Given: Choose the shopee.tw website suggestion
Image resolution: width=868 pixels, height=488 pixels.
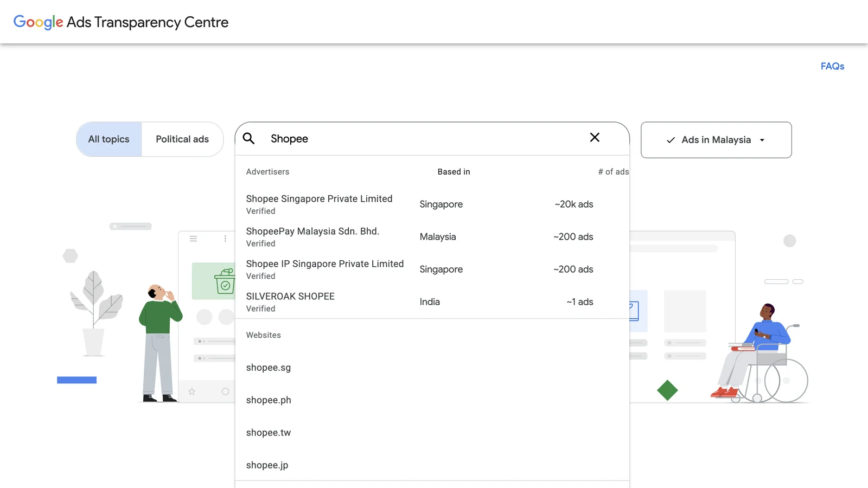Looking at the screenshot, I should [432, 433].
